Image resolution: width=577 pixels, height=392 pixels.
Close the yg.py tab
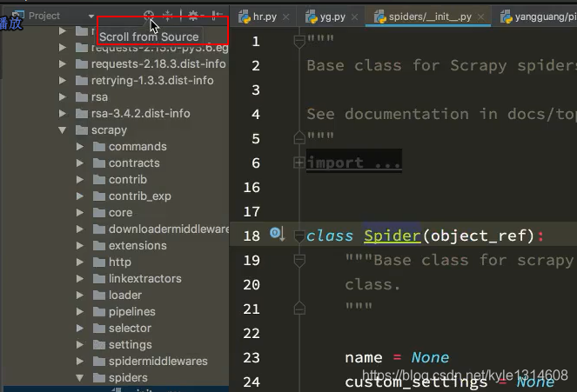click(x=354, y=17)
